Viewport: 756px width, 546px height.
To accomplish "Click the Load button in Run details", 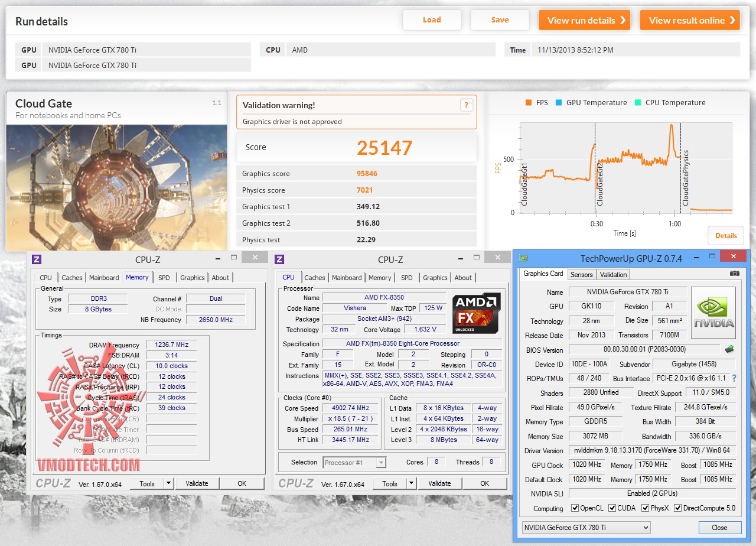I will (432, 20).
